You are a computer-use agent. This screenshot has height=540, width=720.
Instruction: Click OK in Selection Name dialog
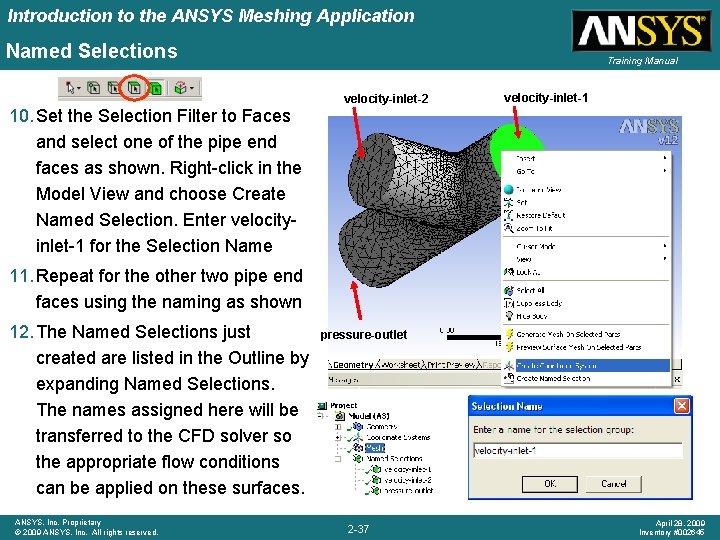550,484
